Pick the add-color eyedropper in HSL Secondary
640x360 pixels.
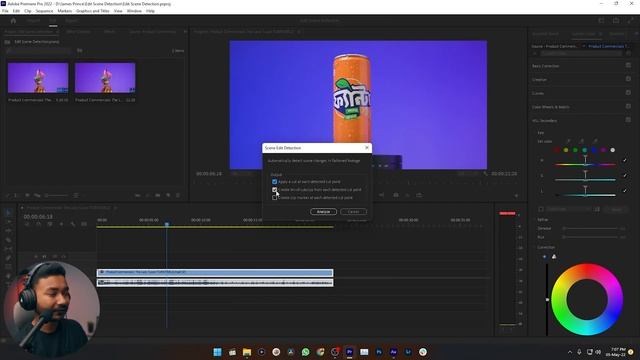coord(582,141)
